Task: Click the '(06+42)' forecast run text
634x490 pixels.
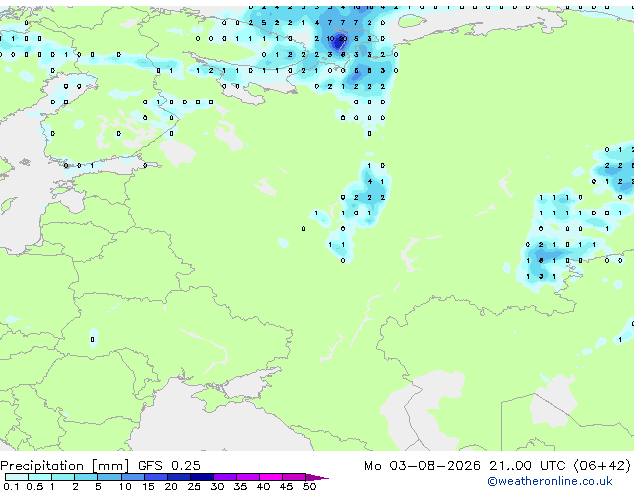Action: (602, 466)
